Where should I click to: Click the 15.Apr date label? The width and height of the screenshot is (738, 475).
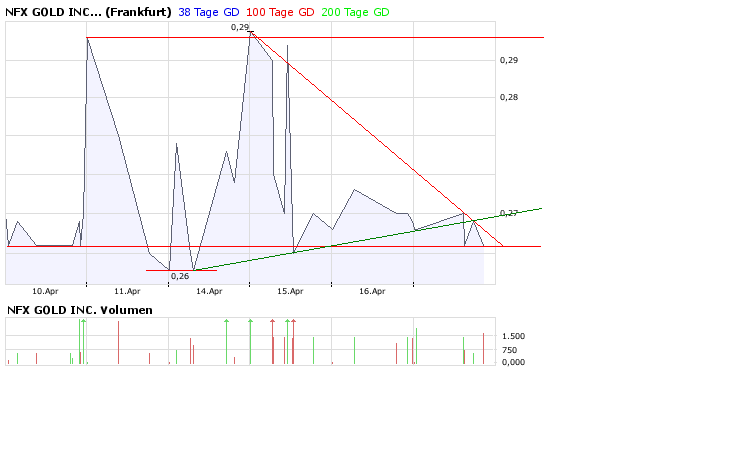click(290, 291)
